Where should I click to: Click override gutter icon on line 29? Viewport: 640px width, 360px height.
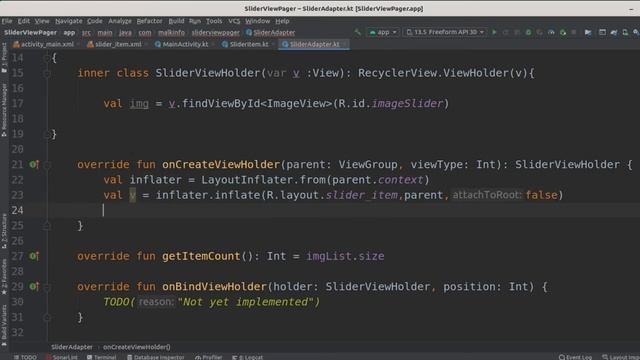pyautogui.click(x=34, y=287)
